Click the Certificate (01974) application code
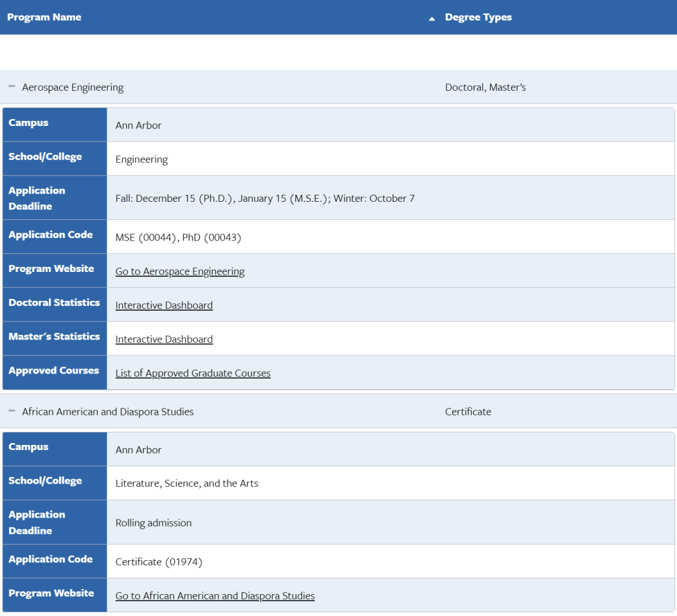Image resolution: width=677 pixels, height=616 pixels. 159,562
